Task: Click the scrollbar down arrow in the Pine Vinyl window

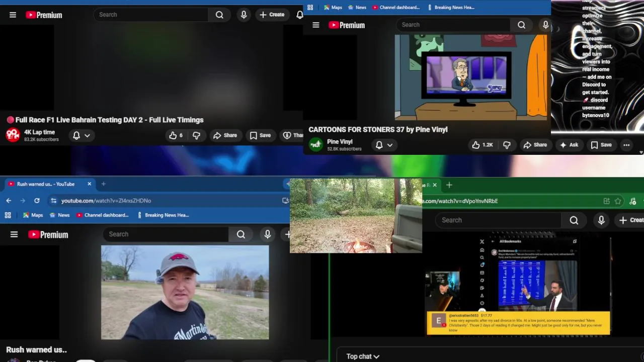Action: pyautogui.click(x=641, y=152)
